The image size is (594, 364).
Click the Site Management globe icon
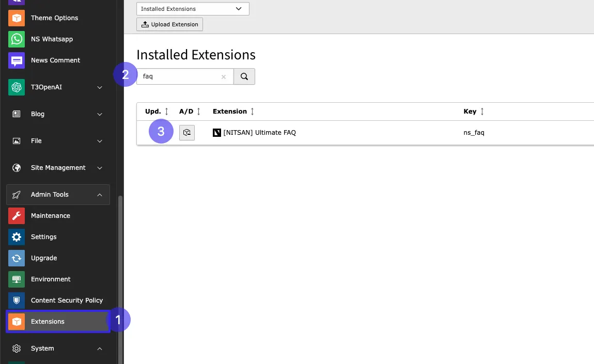coord(17,168)
